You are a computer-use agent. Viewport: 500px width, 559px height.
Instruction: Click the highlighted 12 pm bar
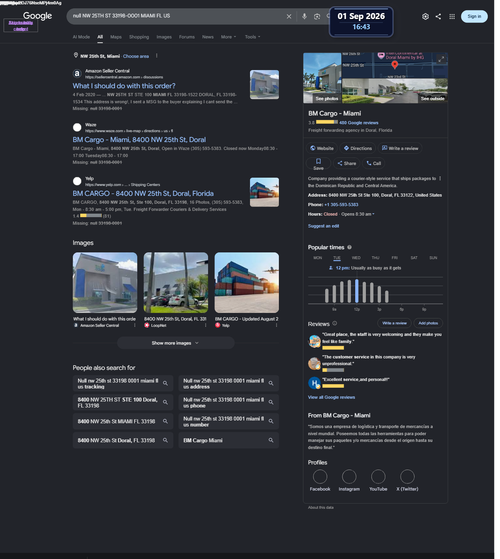click(356, 291)
